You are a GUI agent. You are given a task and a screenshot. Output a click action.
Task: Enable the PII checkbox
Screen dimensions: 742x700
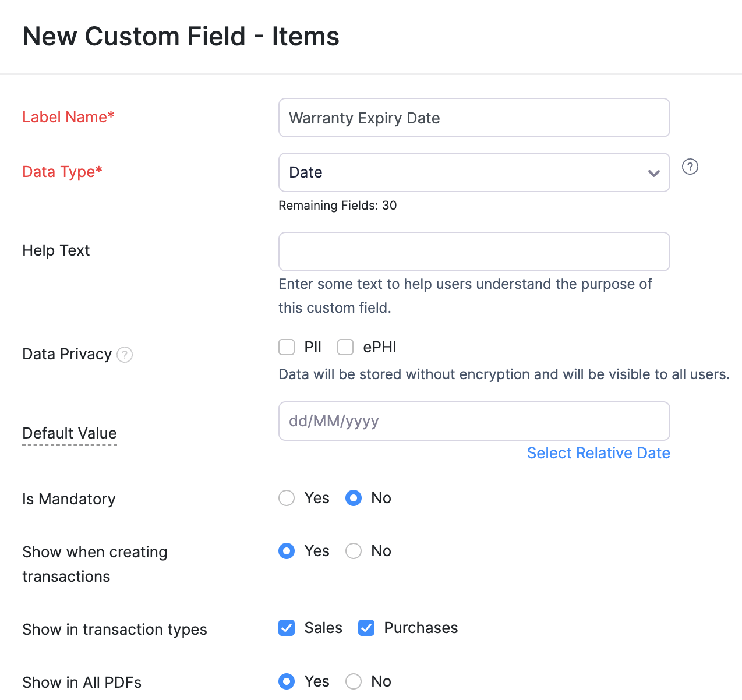[x=287, y=347]
